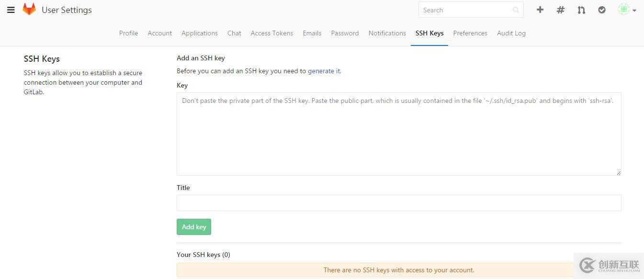Screen dimensions: 644x279
Task: Click the 'generate it' link
Action: (x=324, y=71)
